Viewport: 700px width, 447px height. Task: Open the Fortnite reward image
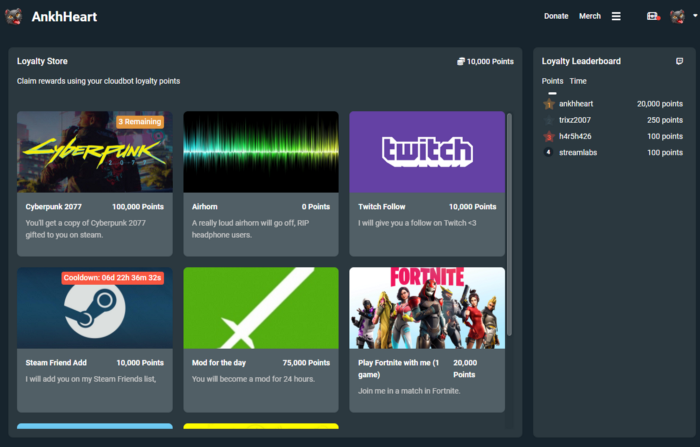[x=427, y=308]
